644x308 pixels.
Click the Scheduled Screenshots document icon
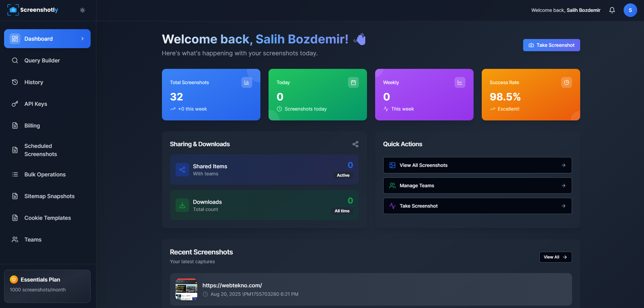tap(15, 150)
